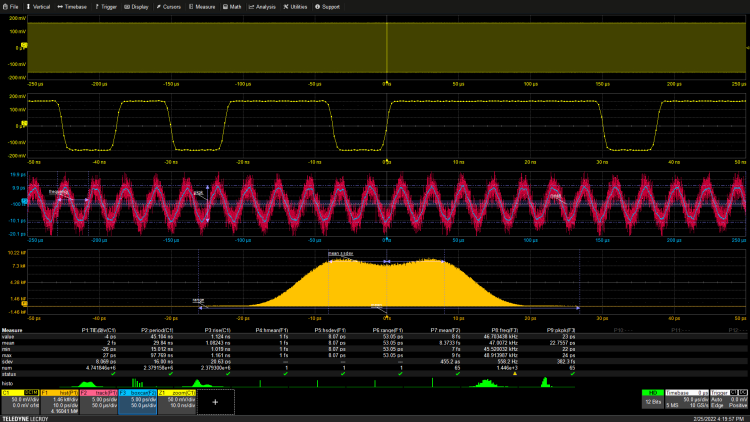Click the P2 value 45.184 ns
Image resolution: width=750 pixels, height=422 pixels.
[162, 337]
